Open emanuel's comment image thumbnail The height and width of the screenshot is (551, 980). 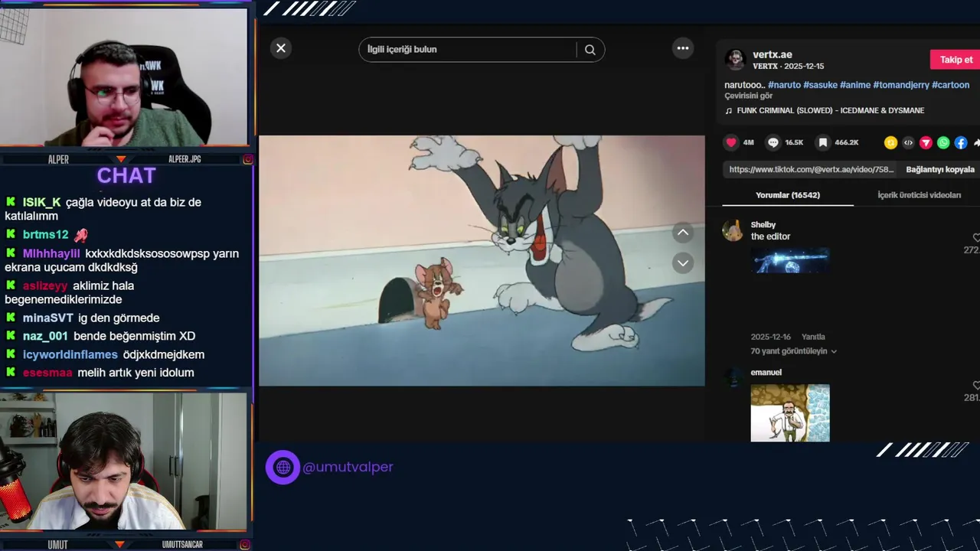[790, 413]
